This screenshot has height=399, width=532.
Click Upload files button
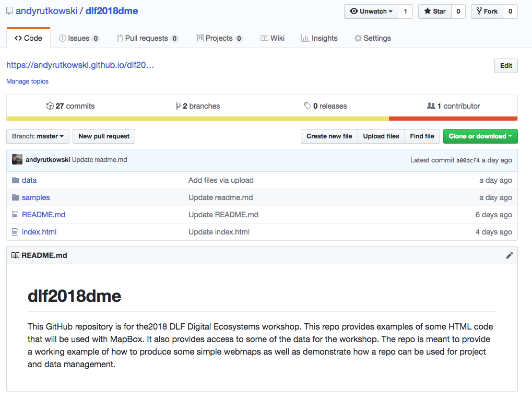[x=381, y=136]
